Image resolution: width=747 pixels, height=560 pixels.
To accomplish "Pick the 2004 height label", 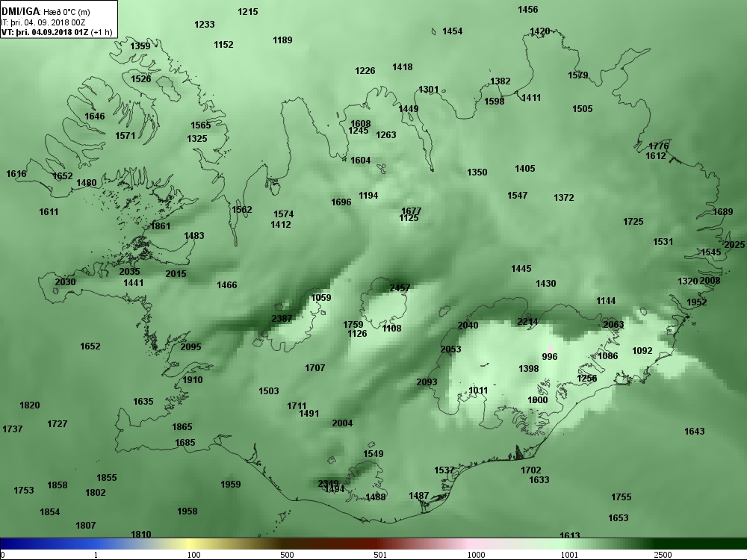I will point(342,423).
